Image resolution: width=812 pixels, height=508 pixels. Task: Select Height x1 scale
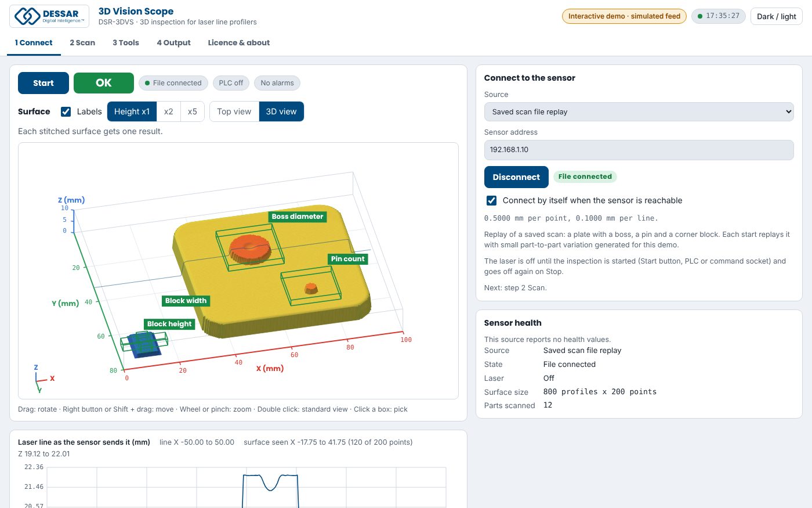tap(132, 111)
